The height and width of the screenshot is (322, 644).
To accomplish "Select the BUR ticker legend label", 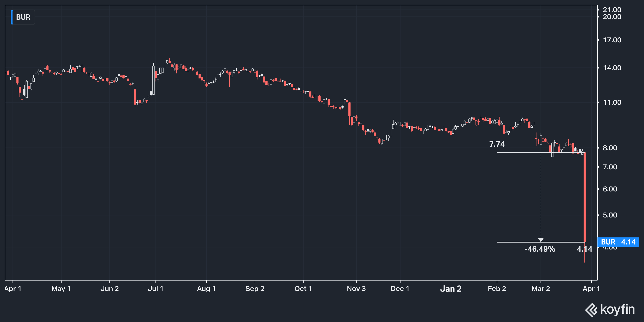I will click(x=23, y=17).
